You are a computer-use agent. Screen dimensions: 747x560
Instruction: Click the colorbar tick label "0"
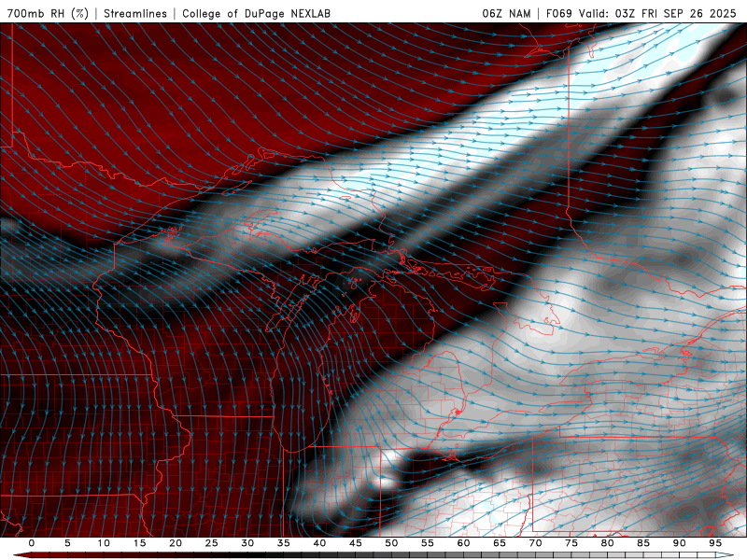[32, 543]
